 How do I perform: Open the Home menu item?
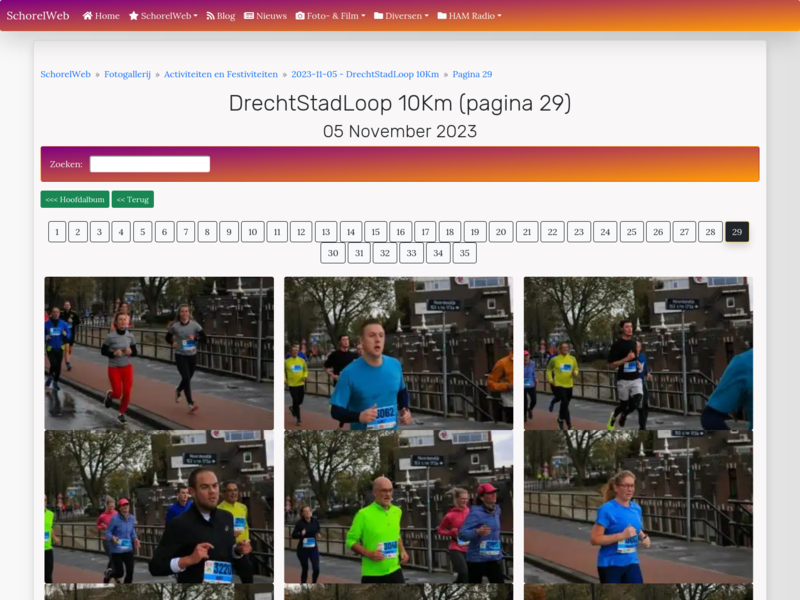click(x=101, y=16)
